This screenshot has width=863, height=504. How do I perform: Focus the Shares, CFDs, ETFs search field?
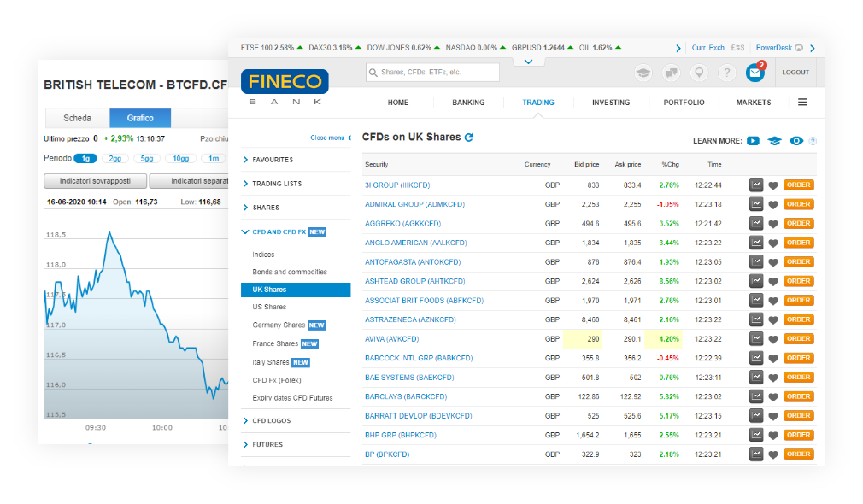click(x=432, y=72)
